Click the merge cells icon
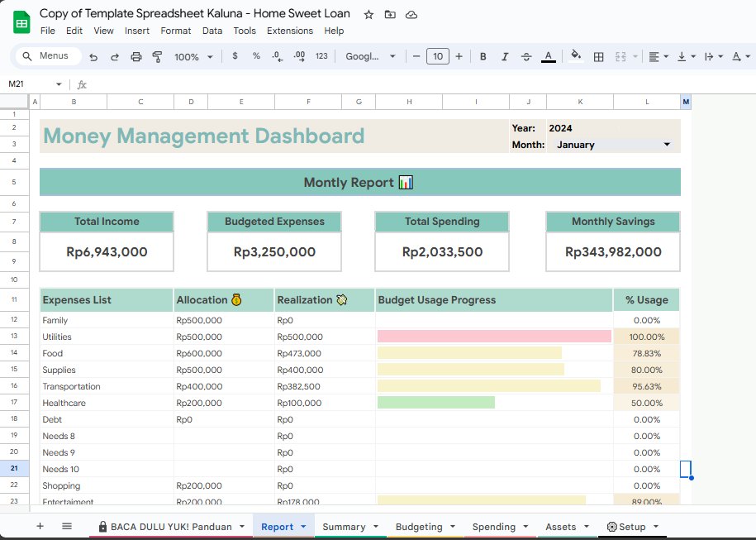The image size is (756, 540). (x=620, y=56)
